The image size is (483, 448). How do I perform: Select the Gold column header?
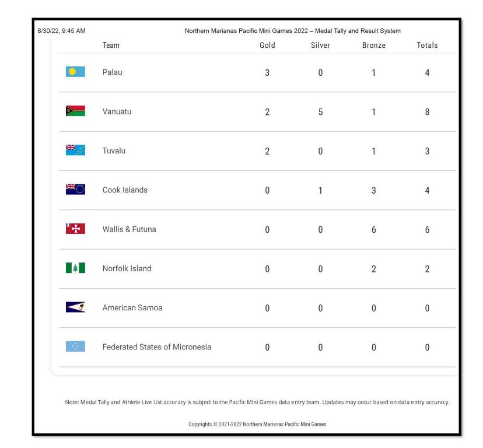[x=267, y=45]
